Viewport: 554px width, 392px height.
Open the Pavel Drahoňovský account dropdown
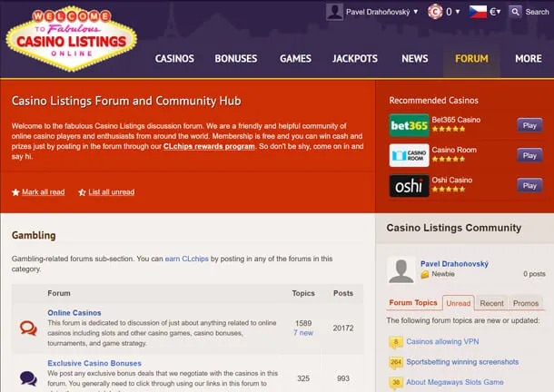pyautogui.click(x=382, y=12)
